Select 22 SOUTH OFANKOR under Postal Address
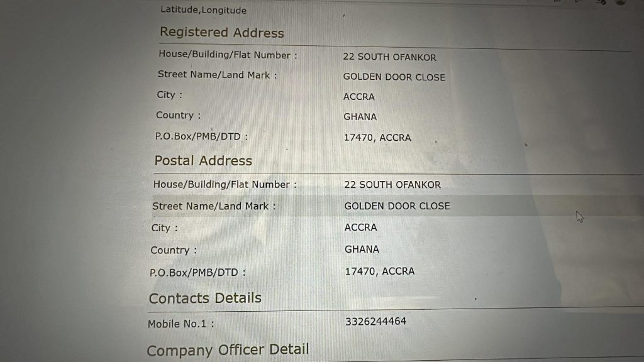Screen dimensions: 644x362 pos(392,185)
